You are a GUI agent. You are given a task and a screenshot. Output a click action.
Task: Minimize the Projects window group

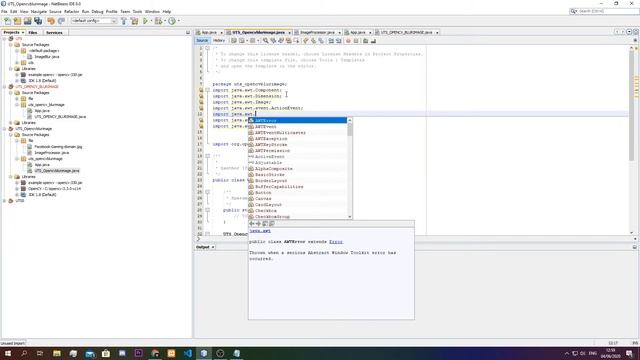point(188,32)
